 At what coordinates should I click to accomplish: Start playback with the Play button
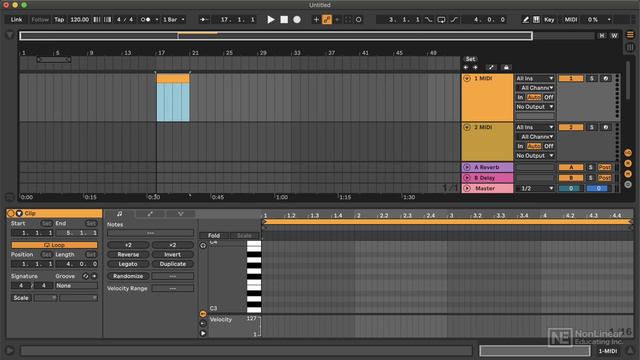point(271,20)
